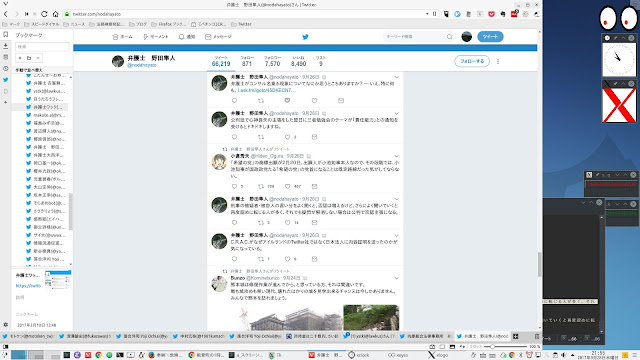Add a new tab with plus button
The width and height of the screenshot is (640, 360).
[x=516, y=336]
